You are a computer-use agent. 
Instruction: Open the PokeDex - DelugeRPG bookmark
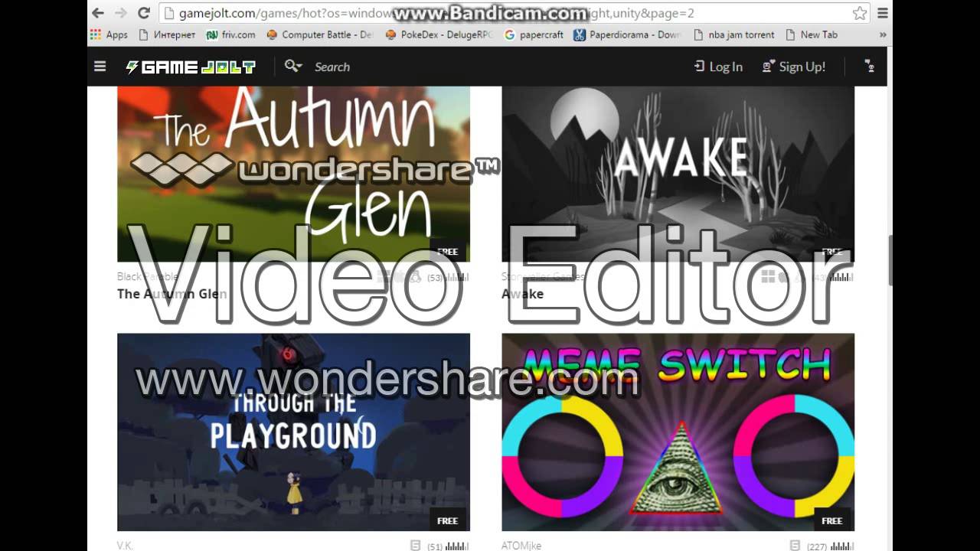tap(439, 34)
